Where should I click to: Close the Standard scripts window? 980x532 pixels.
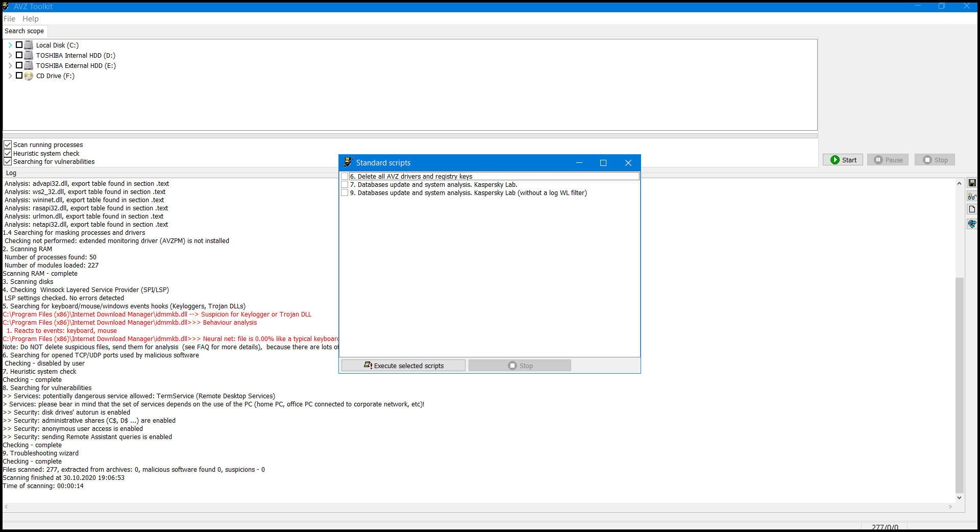click(628, 163)
